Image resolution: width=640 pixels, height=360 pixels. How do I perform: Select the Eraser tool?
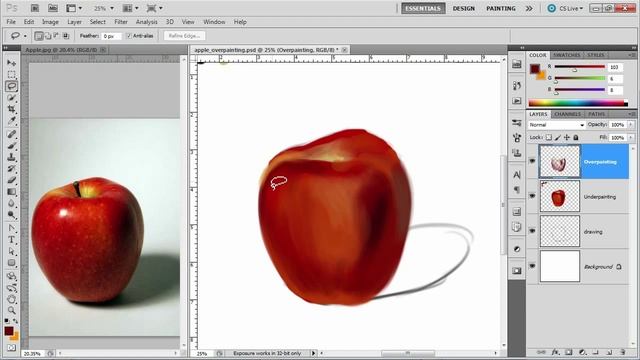[11, 180]
